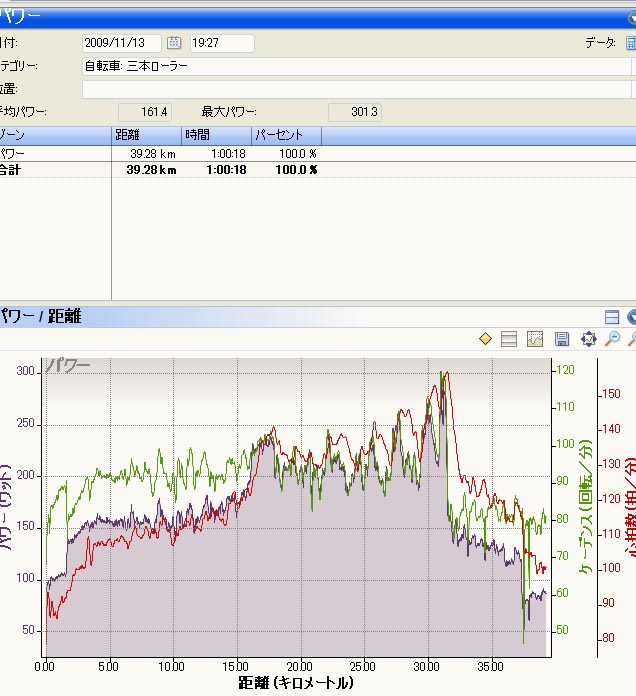The image size is (636, 696).
Task: Expand the top panel round dropdown arrow
Action: 632,18
